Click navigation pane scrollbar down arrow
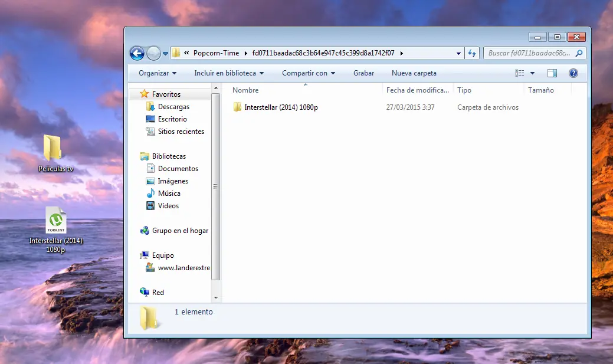This screenshot has width=613, height=364. point(216,298)
